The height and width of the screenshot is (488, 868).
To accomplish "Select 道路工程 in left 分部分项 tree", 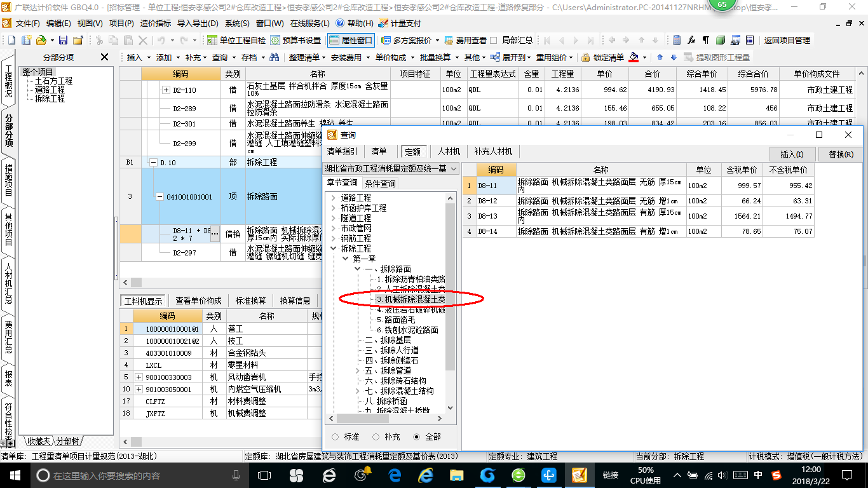I will click(x=50, y=90).
